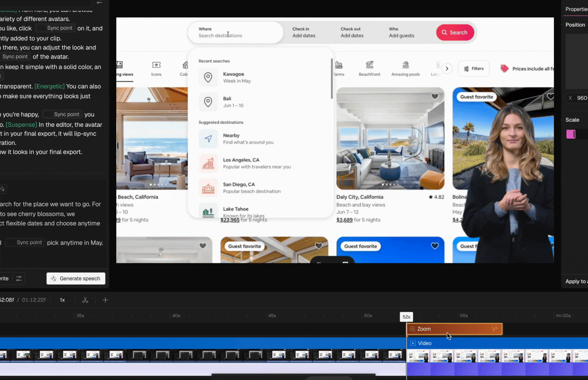Click the Daly City, California listing title
Viewport: 588px width, 380px height.
pyautogui.click(x=360, y=197)
